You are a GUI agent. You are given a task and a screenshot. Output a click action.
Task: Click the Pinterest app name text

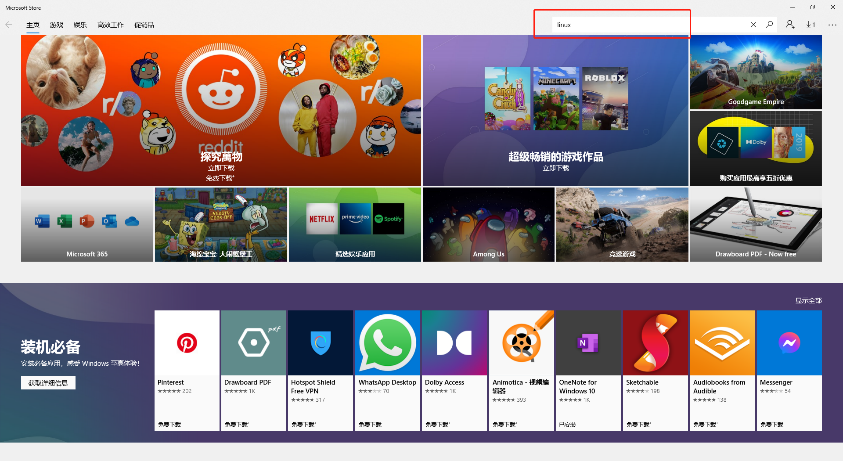171,382
